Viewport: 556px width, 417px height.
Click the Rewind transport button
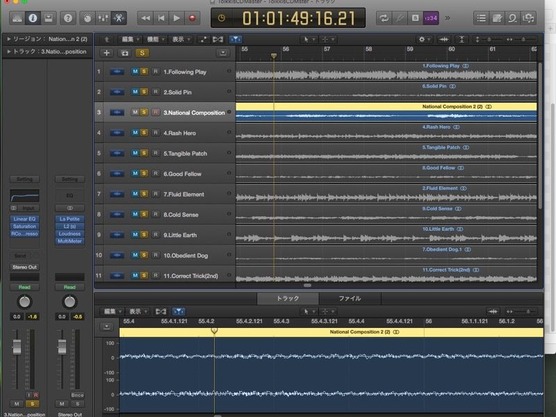[x=145, y=18]
